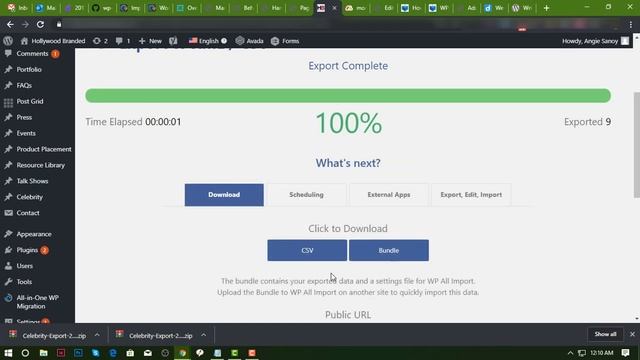640x360 pixels.
Task: Open All-in-One WP Migration
Action: pyautogui.click(x=37, y=302)
